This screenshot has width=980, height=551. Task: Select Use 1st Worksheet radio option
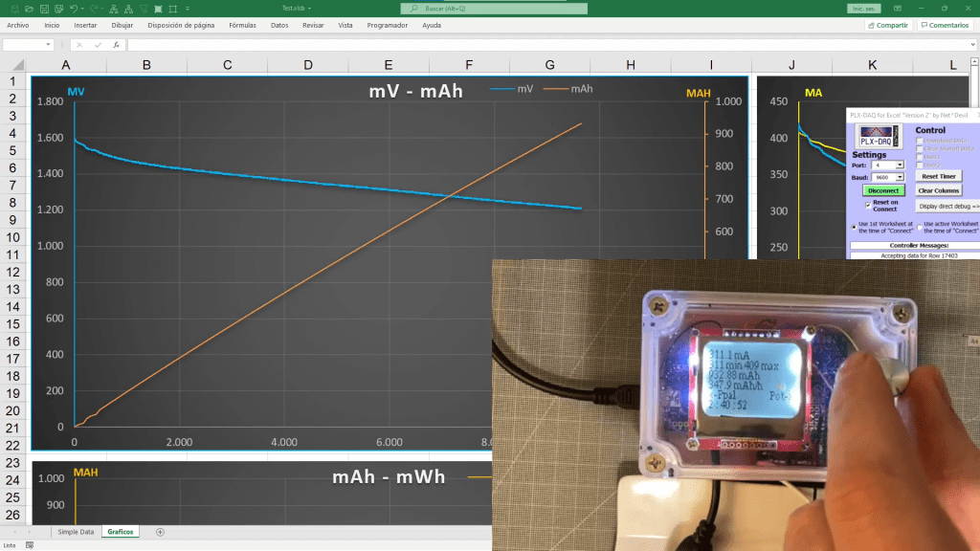coord(855,227)
